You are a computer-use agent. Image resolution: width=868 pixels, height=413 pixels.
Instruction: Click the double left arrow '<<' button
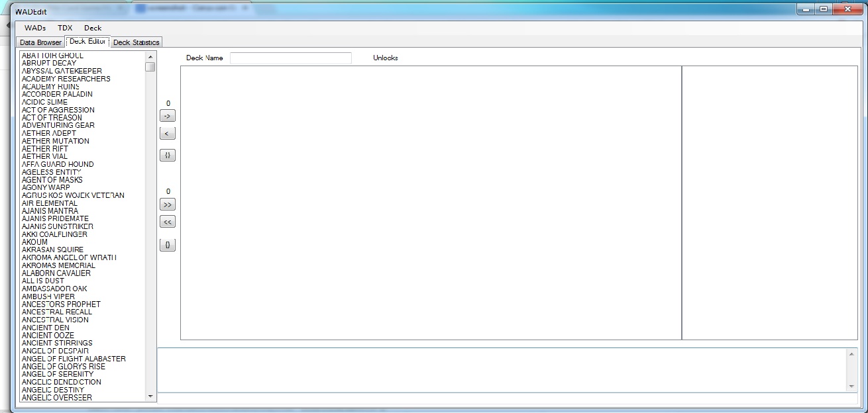pos(168,222)
